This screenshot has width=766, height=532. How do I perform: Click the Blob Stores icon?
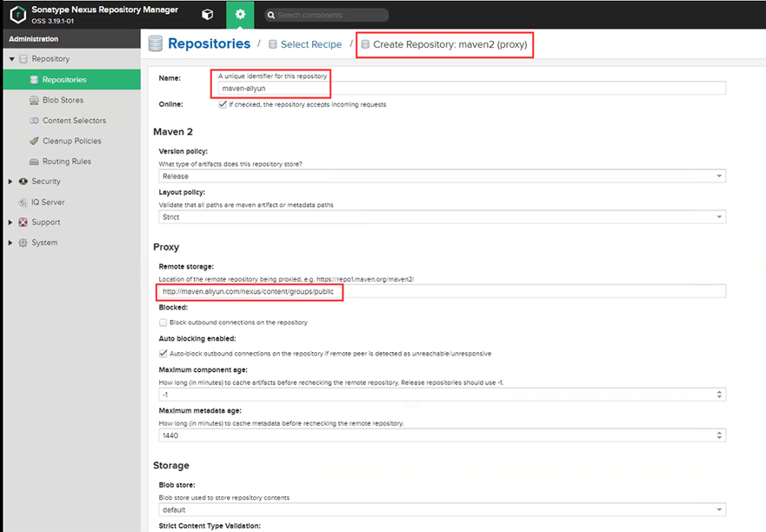pyautogui.click(x=34, y=100)
